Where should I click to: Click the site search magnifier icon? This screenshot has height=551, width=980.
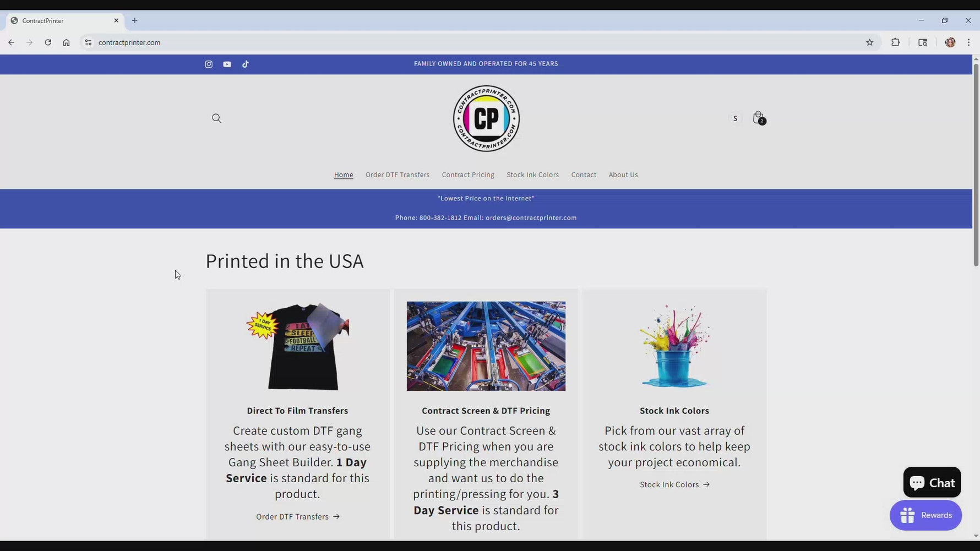[216, 118]
